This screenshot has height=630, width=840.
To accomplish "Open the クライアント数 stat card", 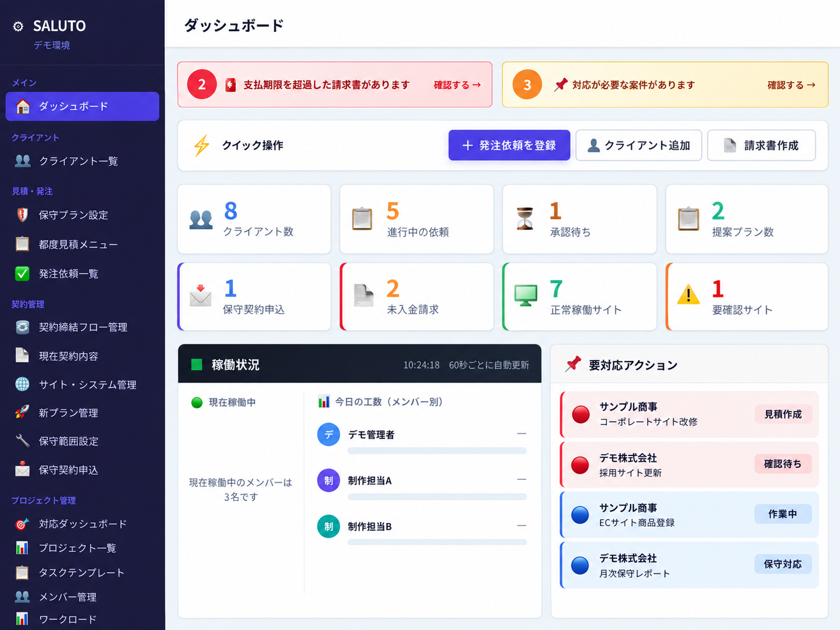I will pos(254,219).
